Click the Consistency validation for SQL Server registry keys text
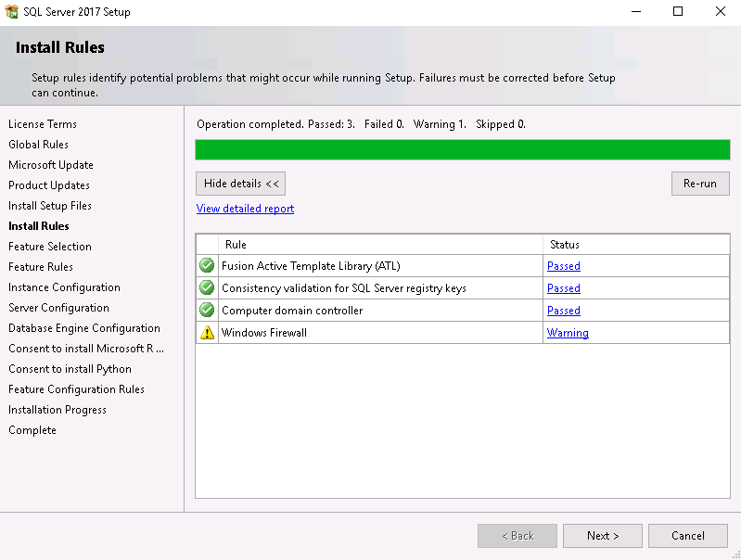The width and height of the screenshot is (741, 560). click(344, 288)
